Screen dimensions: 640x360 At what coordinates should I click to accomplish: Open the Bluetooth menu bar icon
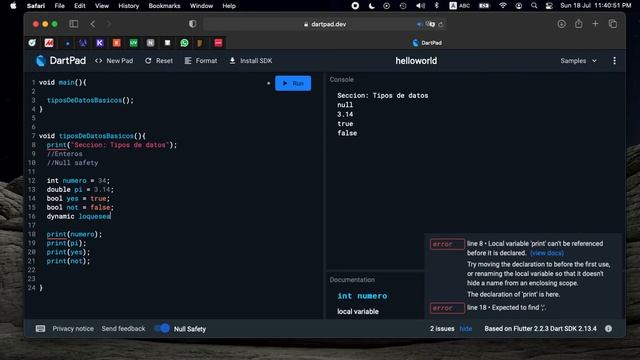tap(436, 6)
